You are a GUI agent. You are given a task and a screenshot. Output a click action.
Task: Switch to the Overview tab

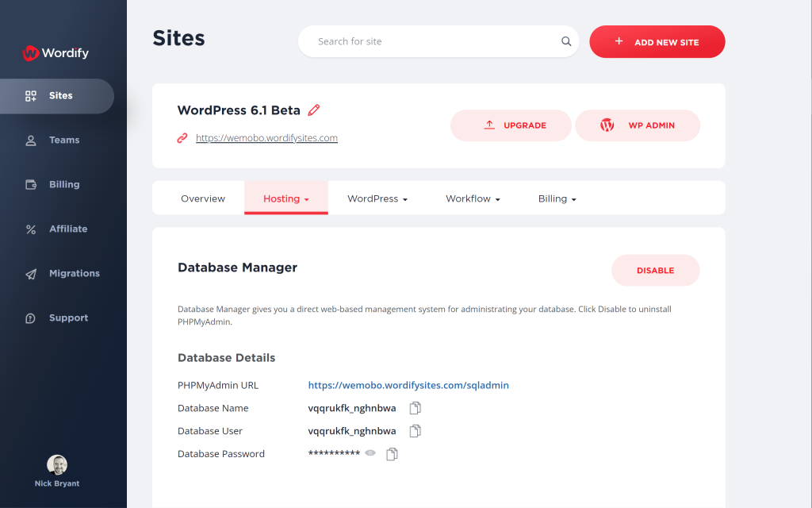click(203, 198)
